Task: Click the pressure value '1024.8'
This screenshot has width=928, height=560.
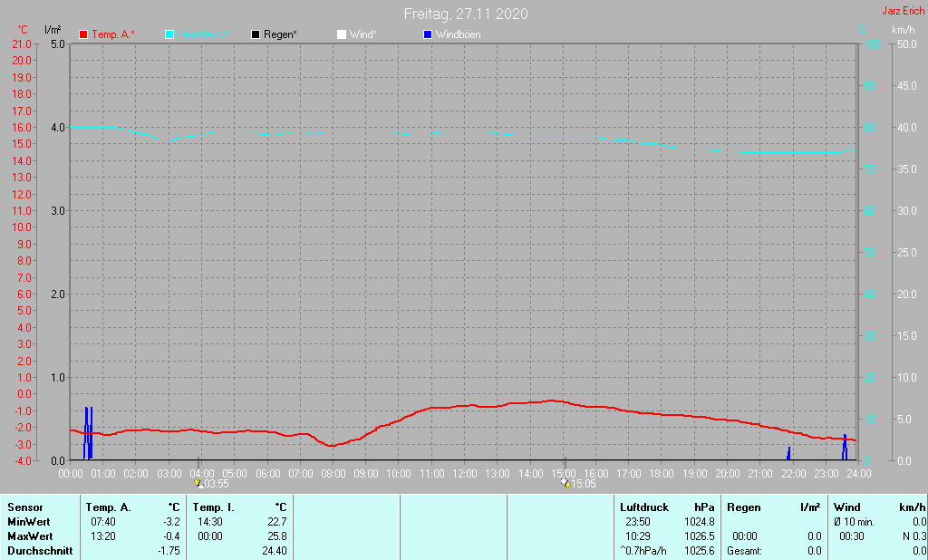Action: pyautogui.click(x=700, y=522)
